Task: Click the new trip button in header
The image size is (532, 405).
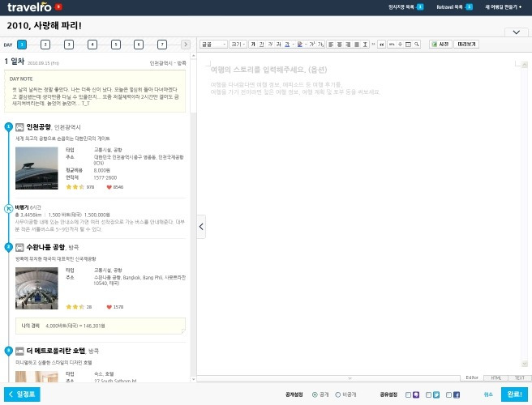Action: coord(503,6)
